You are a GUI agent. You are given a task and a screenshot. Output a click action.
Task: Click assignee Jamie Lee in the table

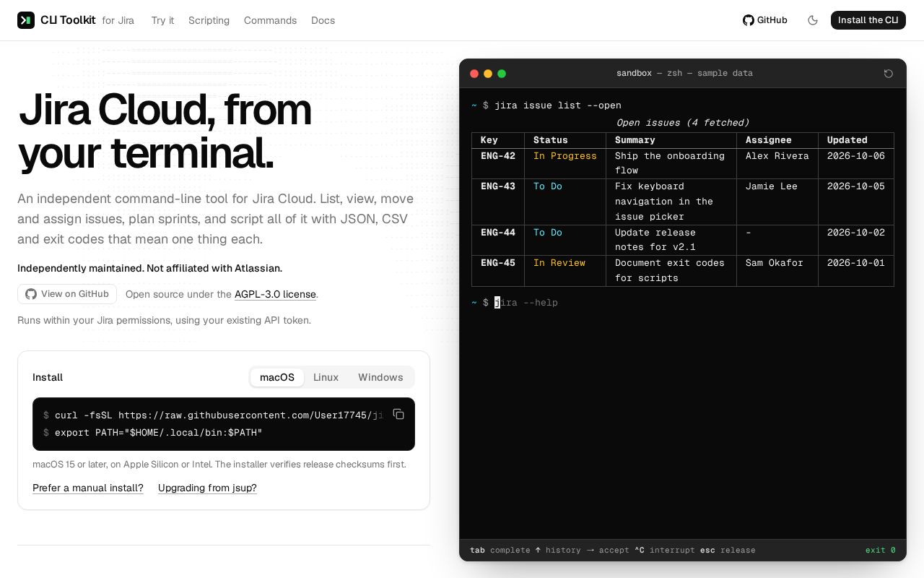tap(772, 186)
